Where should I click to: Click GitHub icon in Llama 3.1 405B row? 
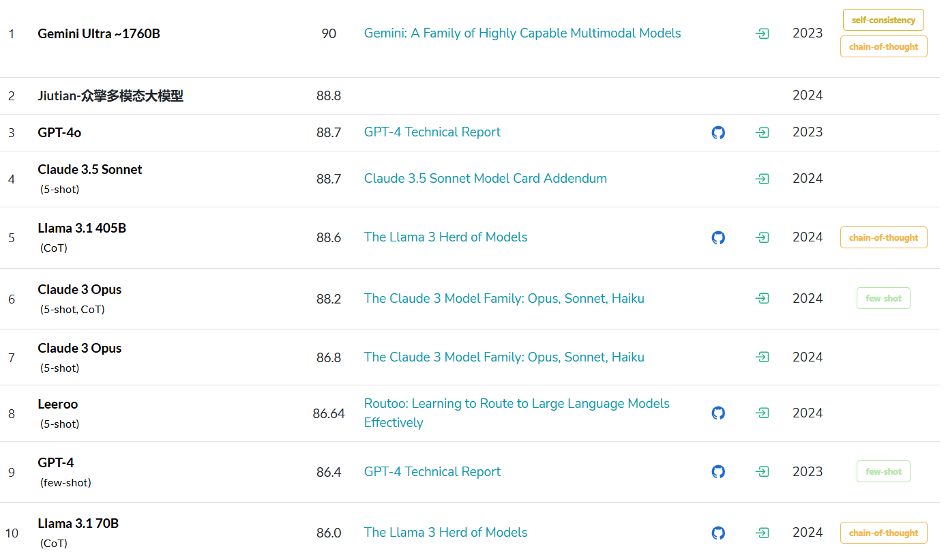pos(718,237)
